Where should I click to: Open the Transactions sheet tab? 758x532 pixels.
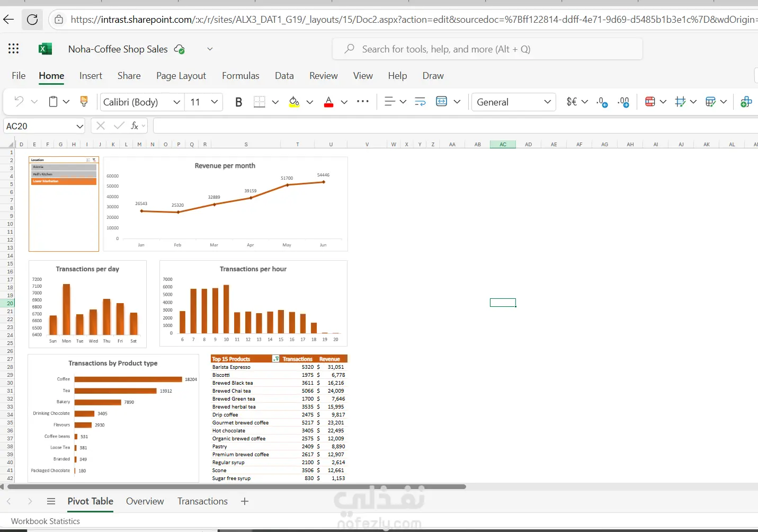tap(202, 501)
